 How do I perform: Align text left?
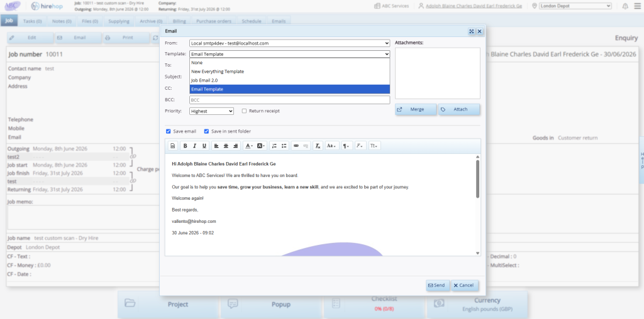coord(216,146)
